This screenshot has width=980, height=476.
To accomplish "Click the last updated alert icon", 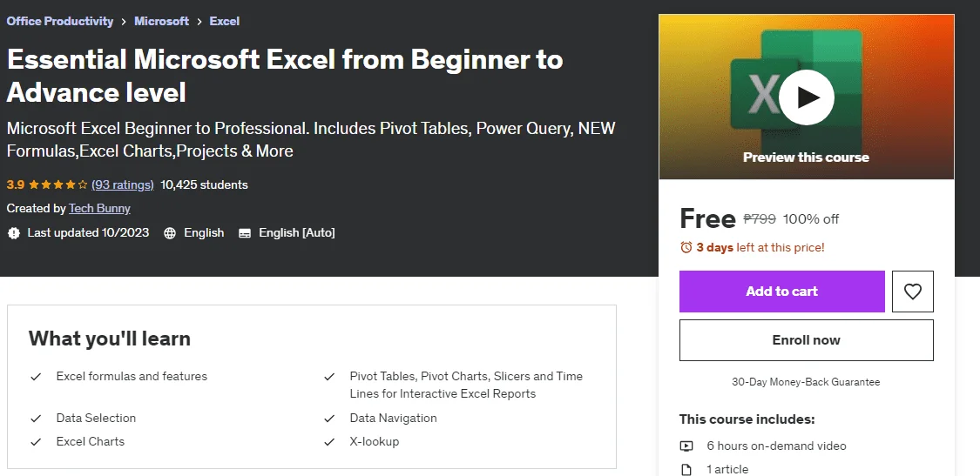I will pos(13,233).
